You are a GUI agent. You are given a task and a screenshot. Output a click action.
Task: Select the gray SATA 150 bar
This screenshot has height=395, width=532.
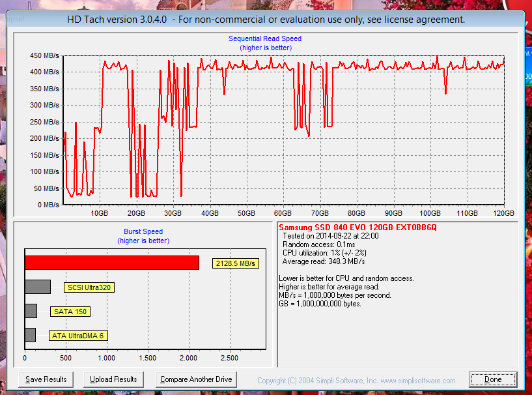tap(31, 311)
